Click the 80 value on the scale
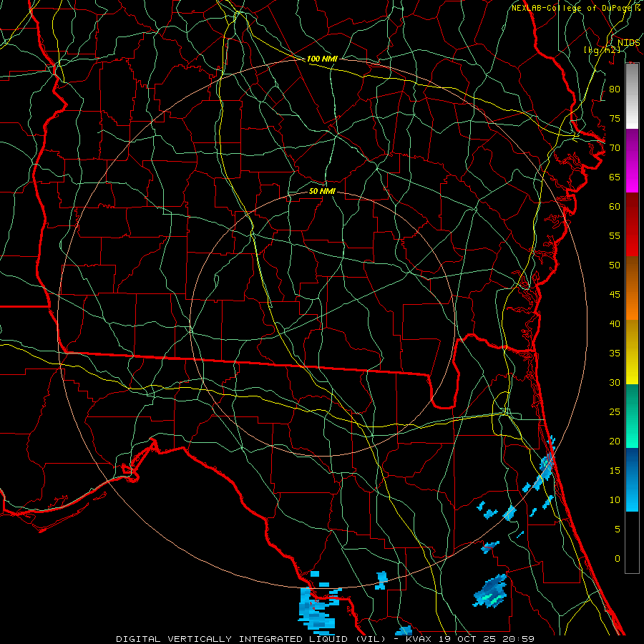Image resolution: width=644 pixels, height=644 pixels. [x=615, y=89]
